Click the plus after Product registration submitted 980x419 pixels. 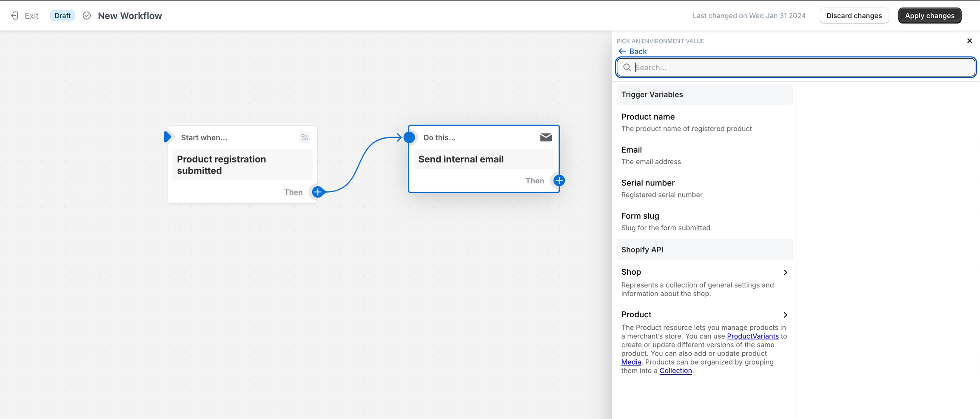318,192
